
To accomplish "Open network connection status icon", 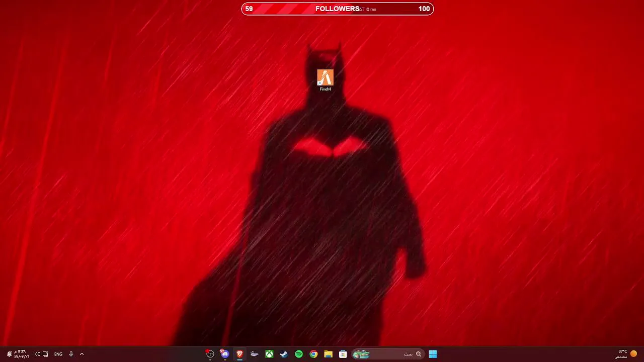I will pyautogui.click(x=46, y=354).
